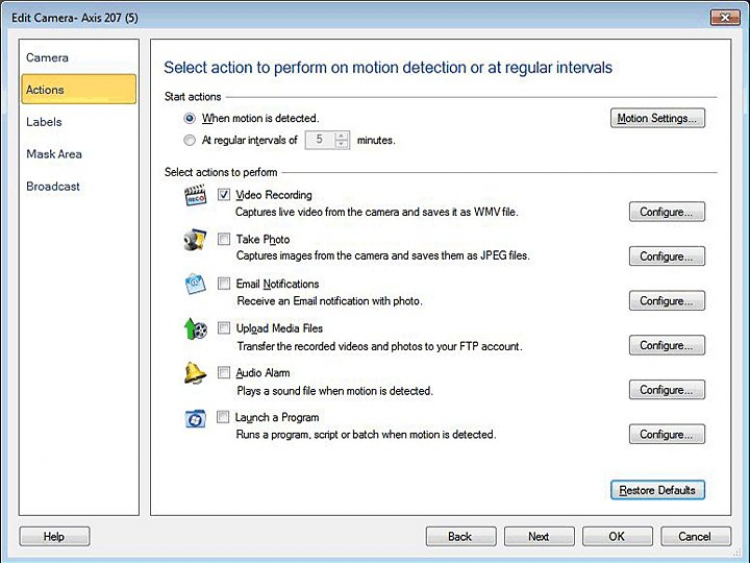The height and width of the screenshot is (563, 750).
Task: Click the Audio Alarm bell icon
Action: [195, 374]
